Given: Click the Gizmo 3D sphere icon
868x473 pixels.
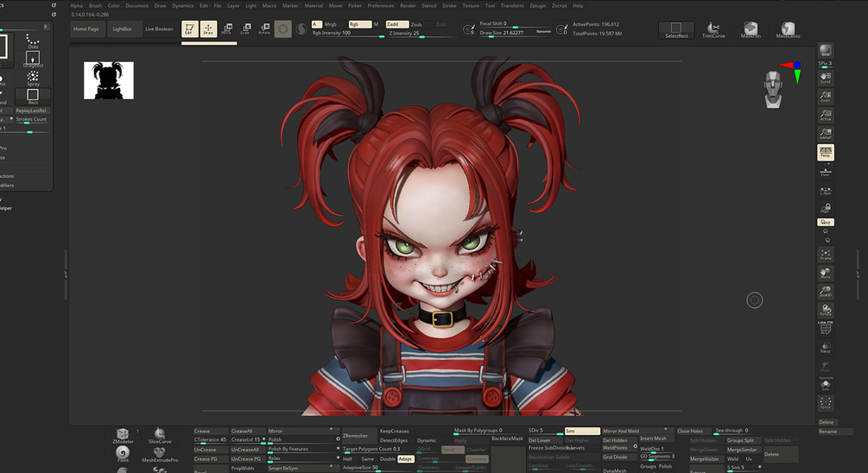Looking at the screenshot, I should pos(283,28).
